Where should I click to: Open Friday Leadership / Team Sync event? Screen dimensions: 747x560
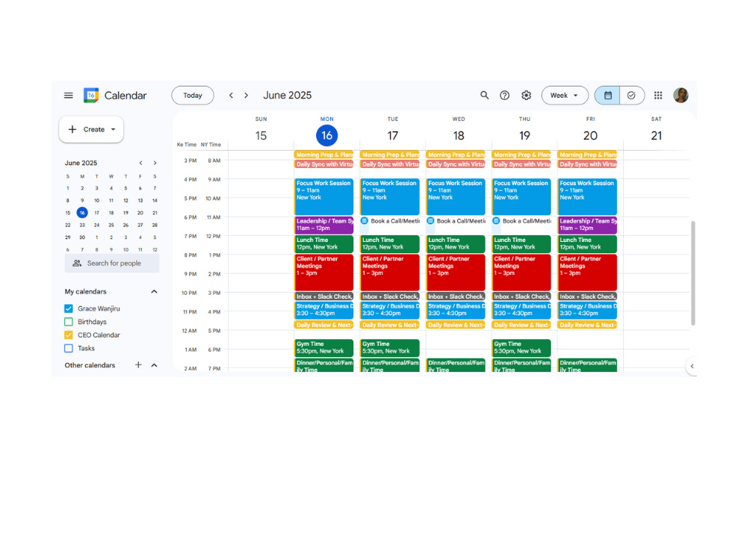click(587, 225)
